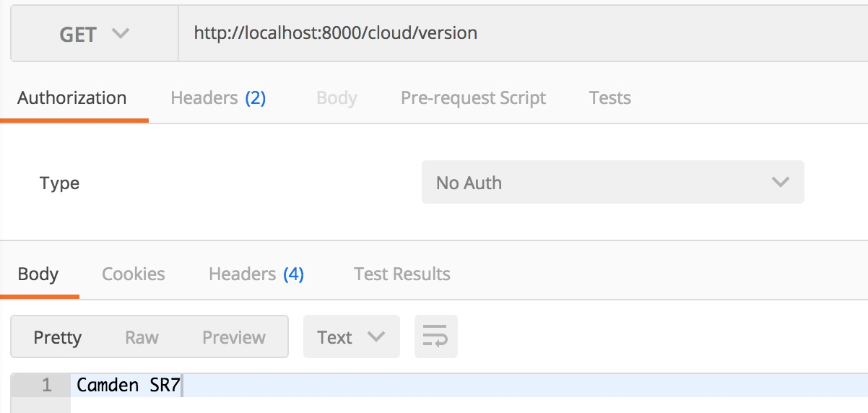This screenshot has width=868, height=413.
Task: Click the Type label in Authorization
Action: [60, 183]
